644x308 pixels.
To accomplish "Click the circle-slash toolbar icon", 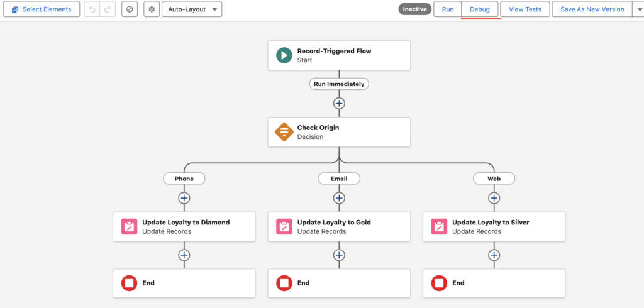I will coord(130,9).
